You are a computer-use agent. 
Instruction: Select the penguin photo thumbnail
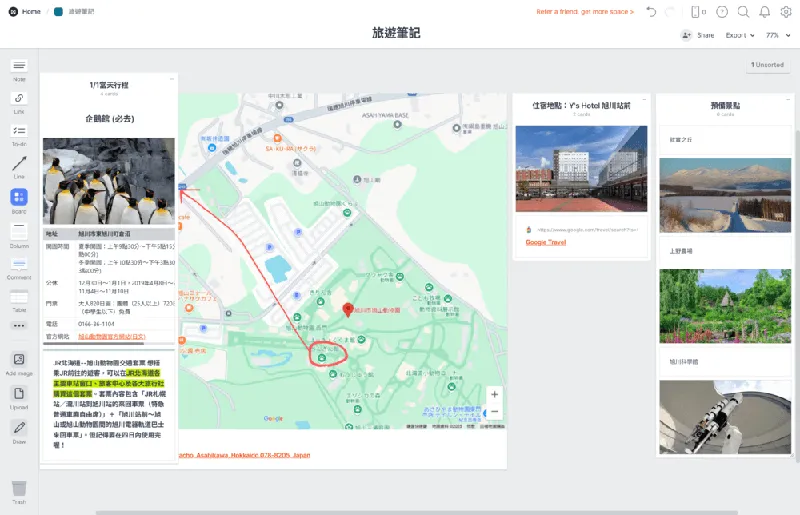pyautogui.click(x=109, y=181)
